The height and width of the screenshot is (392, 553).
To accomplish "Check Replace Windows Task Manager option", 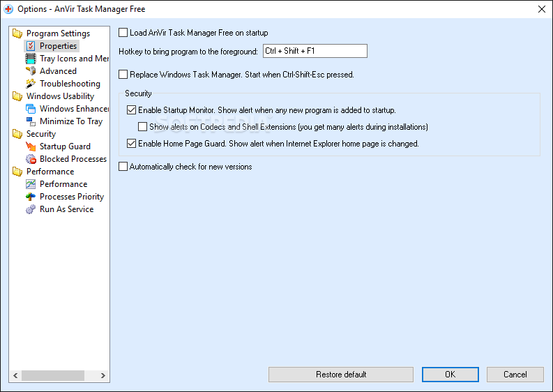I will click(123, 75).
